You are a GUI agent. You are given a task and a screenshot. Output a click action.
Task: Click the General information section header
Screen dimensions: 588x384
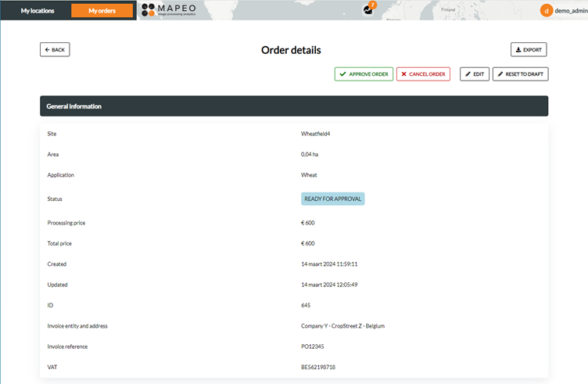294,106
